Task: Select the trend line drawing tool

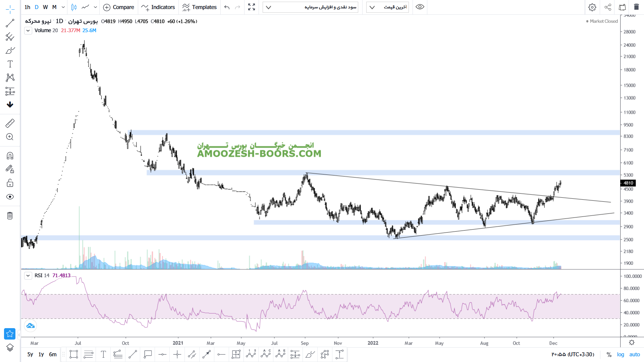Action: tap(10, 23)
